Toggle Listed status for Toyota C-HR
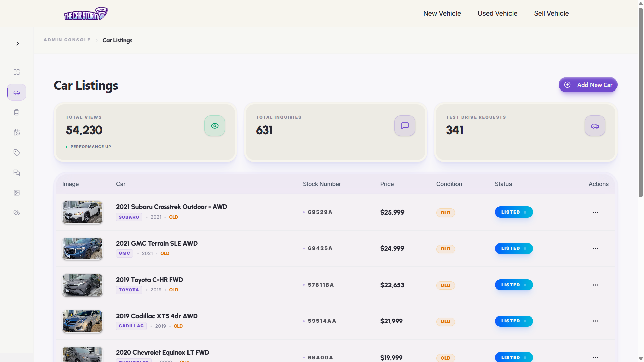 514,285
